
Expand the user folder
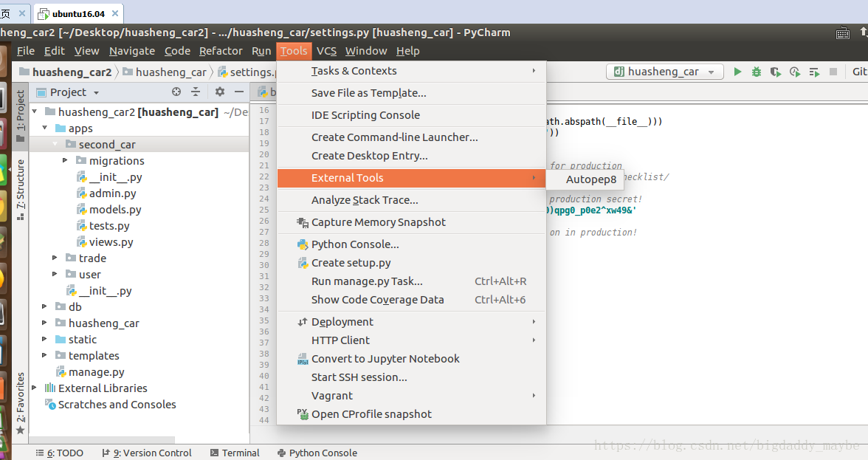(x=55, y=274)
